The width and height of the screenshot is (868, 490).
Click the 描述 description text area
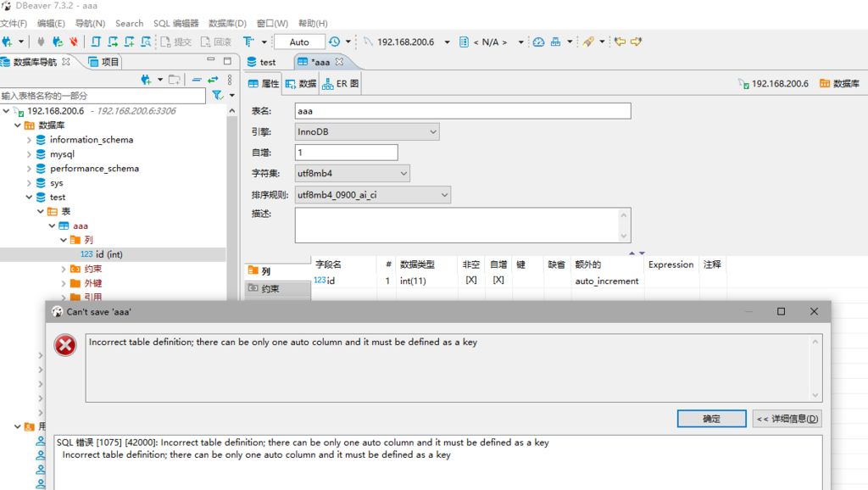pyautogui.click(x=463, y=225)
